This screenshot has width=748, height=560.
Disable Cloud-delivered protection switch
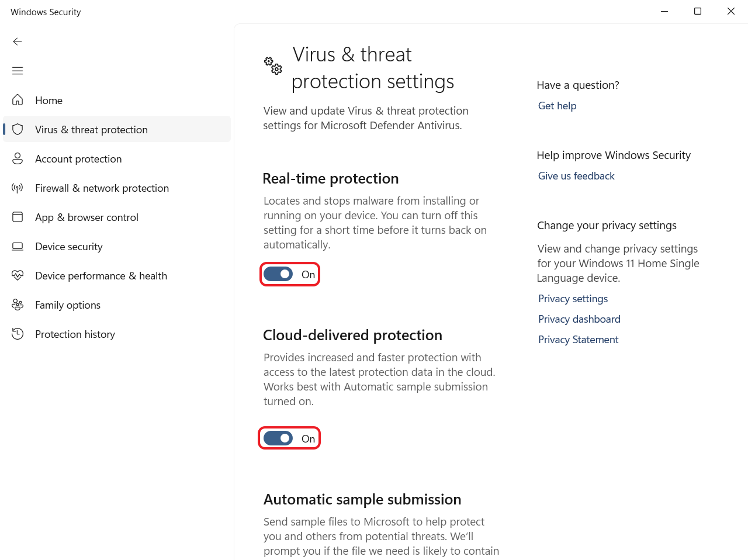278,438
